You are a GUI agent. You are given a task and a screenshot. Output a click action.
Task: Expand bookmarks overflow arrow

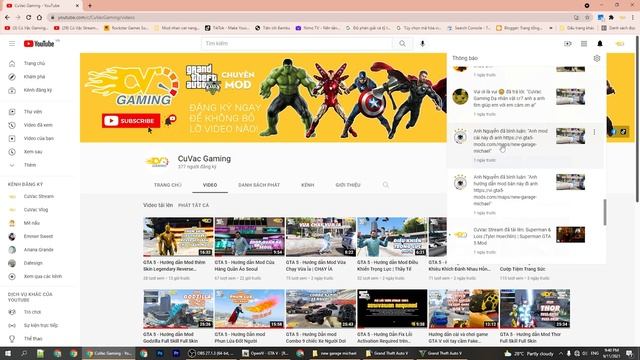click(551, 28)
